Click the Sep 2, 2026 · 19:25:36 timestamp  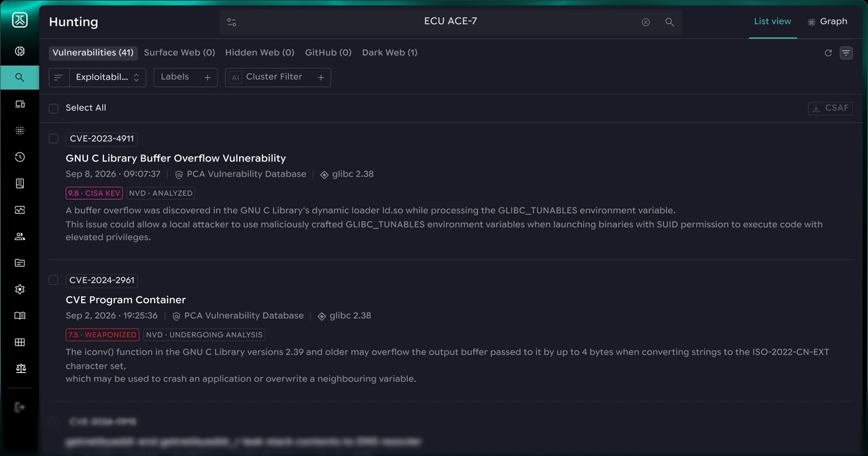click(x=112, y=316)
